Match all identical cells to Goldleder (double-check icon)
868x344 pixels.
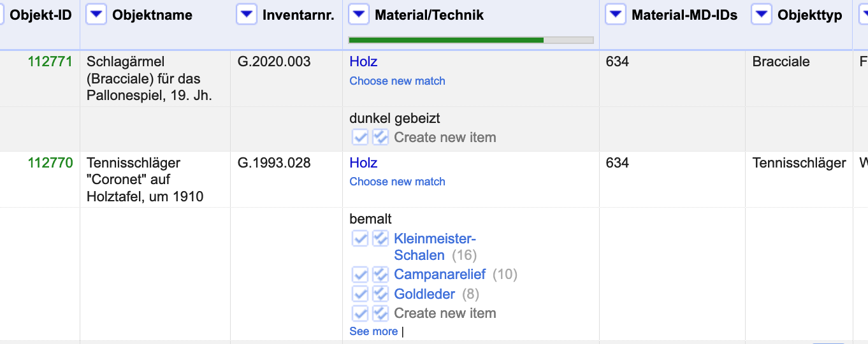380,294
